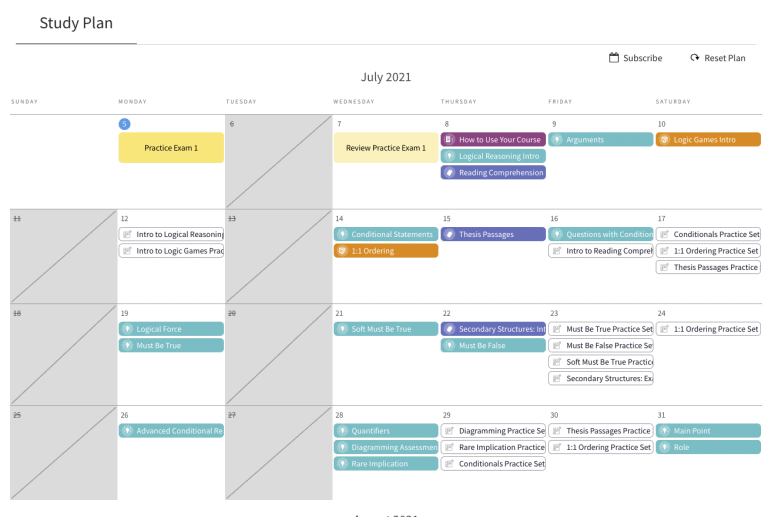
Task: Open Review Practice Exam 1 event
Action: (x=386, y=148)
